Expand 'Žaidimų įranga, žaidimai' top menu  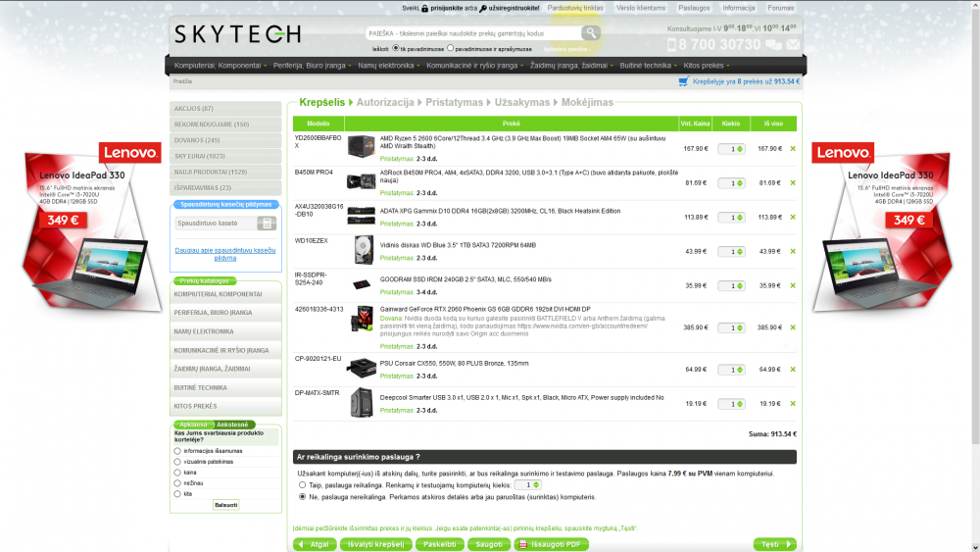tap(571, 65)
